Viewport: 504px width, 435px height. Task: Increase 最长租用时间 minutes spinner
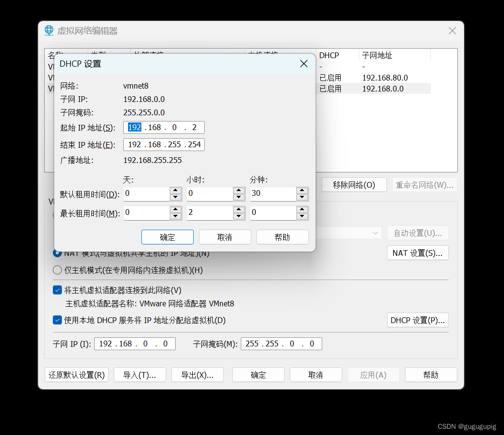click(302, 210)
